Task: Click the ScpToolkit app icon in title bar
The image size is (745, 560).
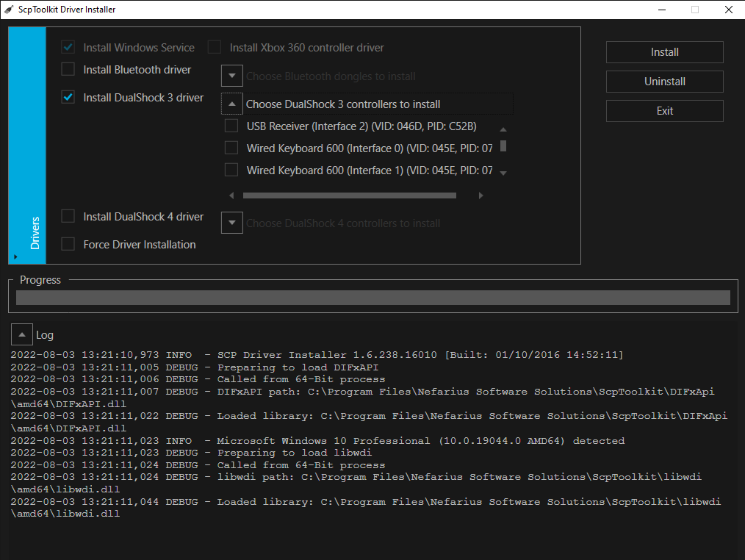Action: 9,10
